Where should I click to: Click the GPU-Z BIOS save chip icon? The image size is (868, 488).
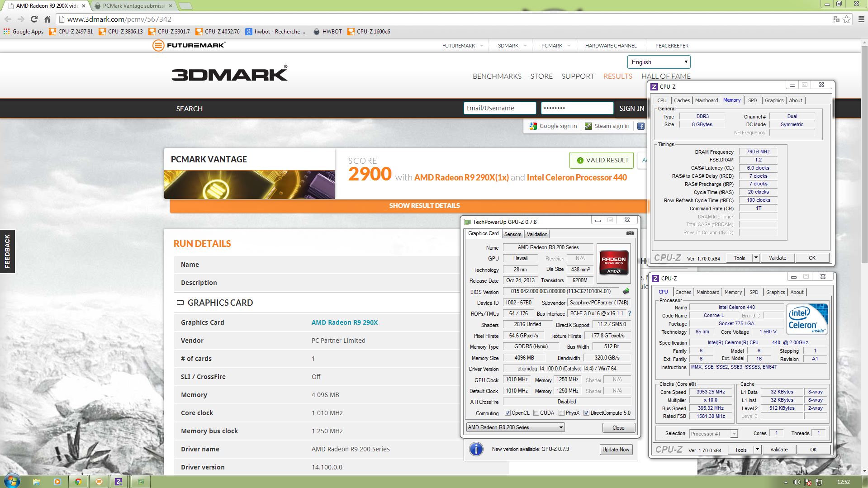626,291
